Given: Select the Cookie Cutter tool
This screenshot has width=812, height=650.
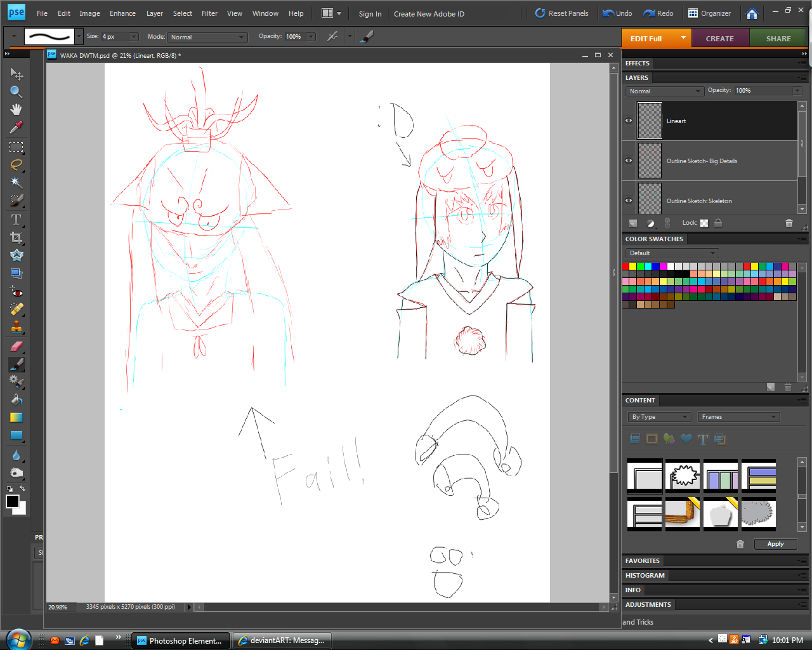Looking at the screenshot, I should [16, 255].
